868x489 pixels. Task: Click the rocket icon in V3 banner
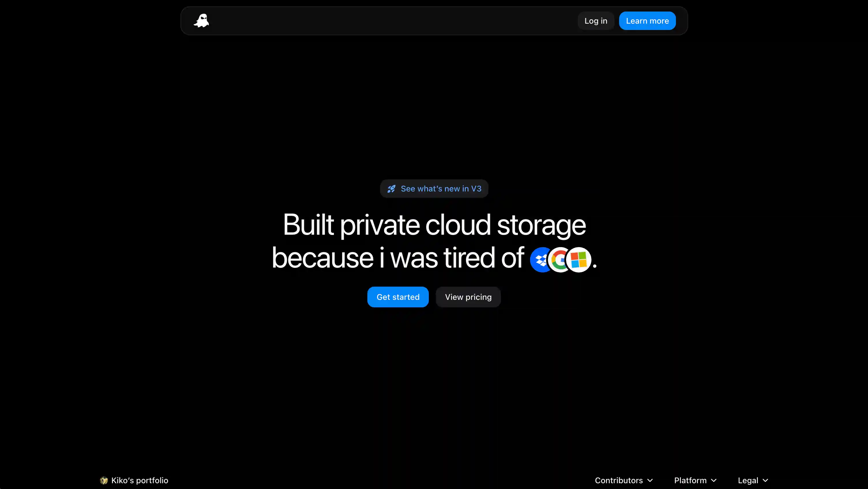(391, 189)
